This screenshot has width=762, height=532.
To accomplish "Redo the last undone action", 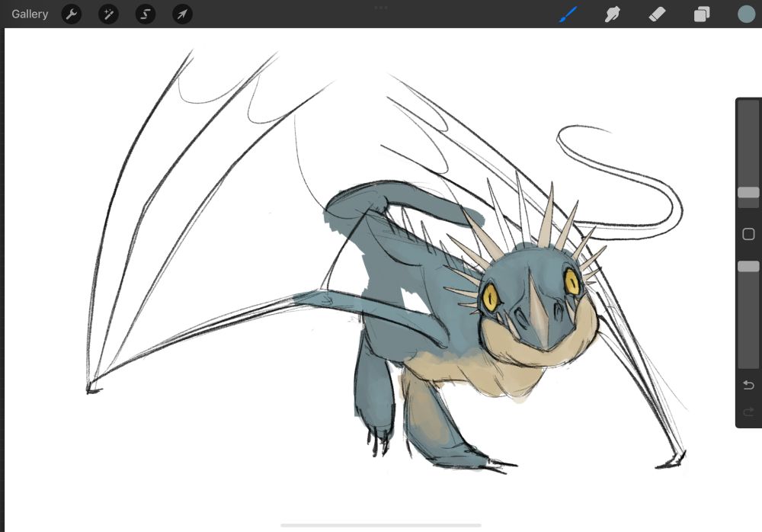I will pyautogui.click(x=748, y=412).
